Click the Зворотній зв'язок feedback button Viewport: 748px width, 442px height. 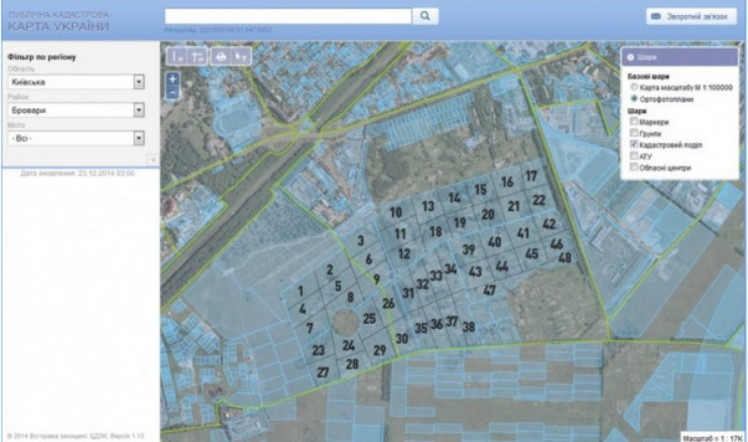685,17
